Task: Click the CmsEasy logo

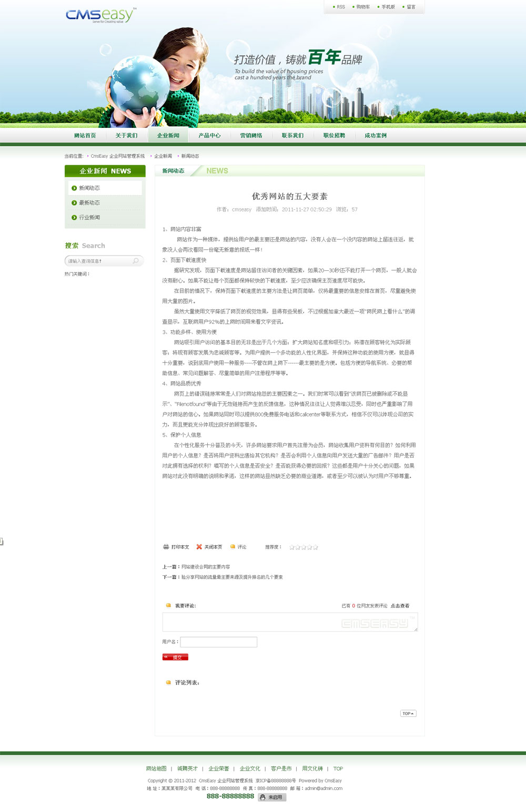Action: tap(100, 15)
